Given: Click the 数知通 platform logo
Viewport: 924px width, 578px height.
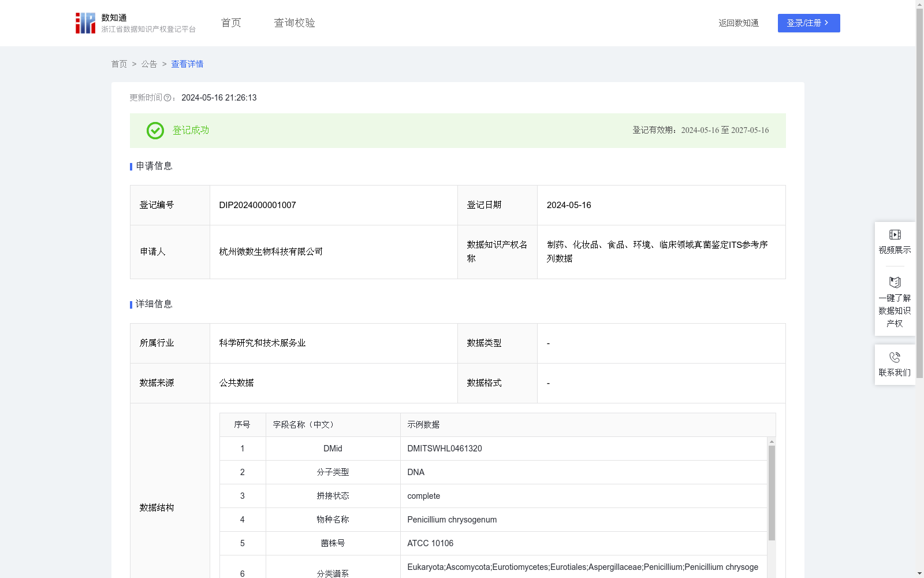Looking at the screenshot, I should [136, 23].
